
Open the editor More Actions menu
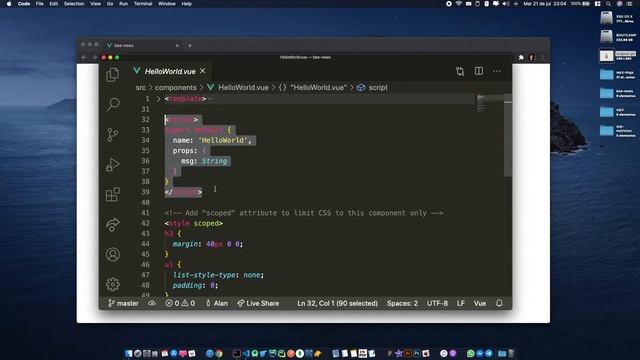tap(497, 71)
